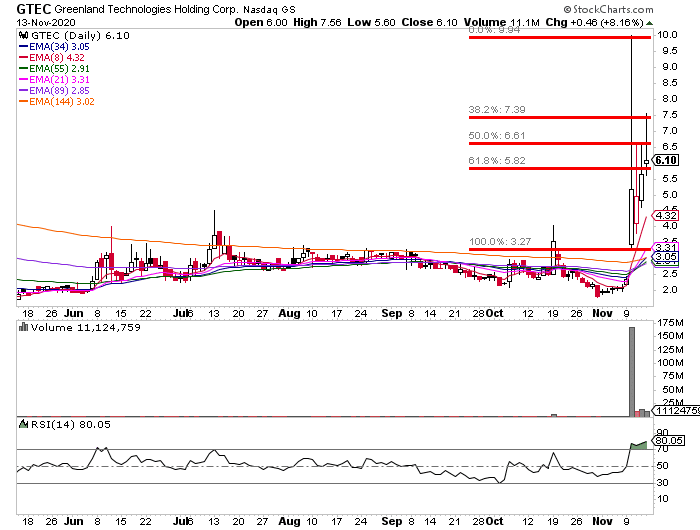Click the 100.0%: 3.27 Fibonacci label
Viewport: 700px width, 530px height.
click(500, 242)
